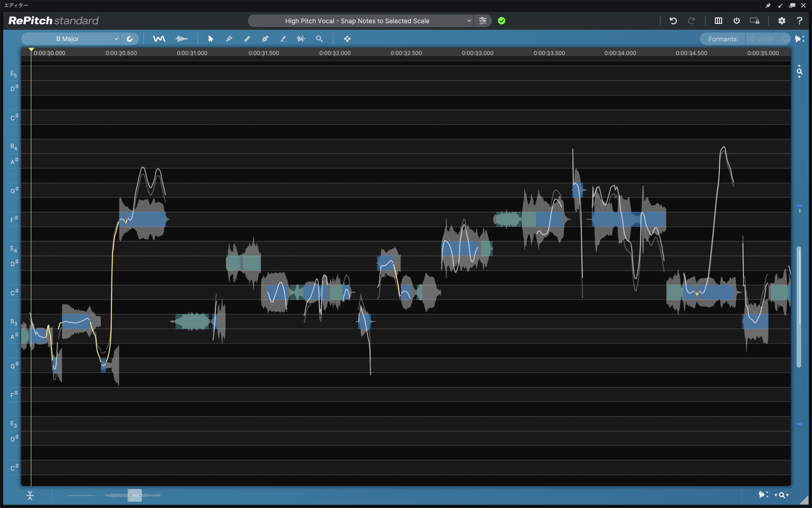Screen dimensions: 812x508
Task: Select the tuning fork pitch tool
Action: (x=229, y=39)
